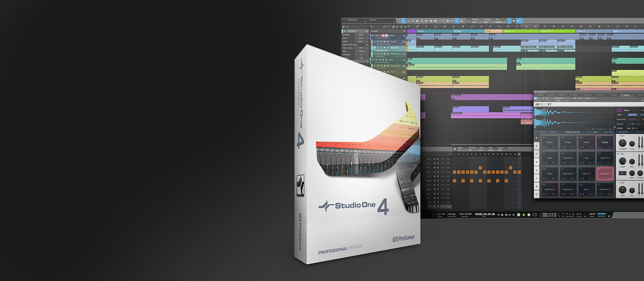This screenshot has width=644, height=281.
Task: Click the Arranger track options icon
Action: coord(404,31)
